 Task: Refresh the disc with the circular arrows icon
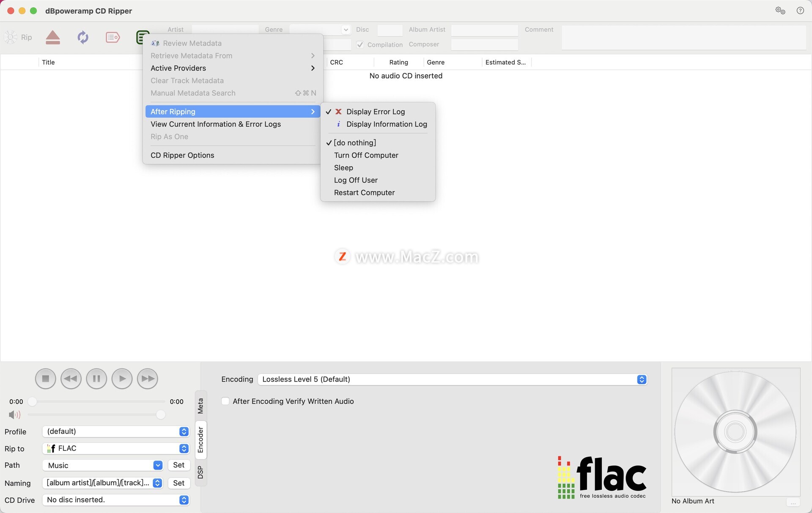[83, 37]
